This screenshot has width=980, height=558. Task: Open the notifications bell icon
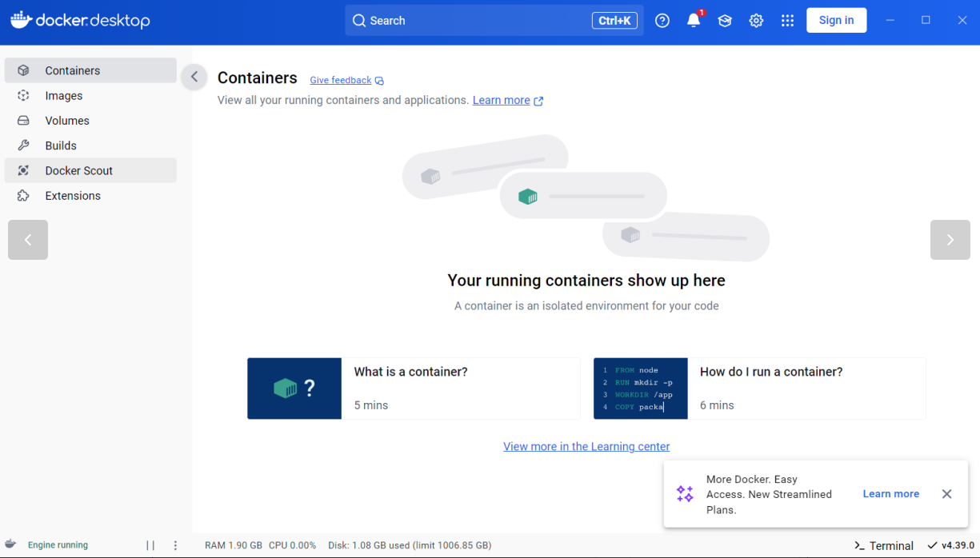pyautogui.click(x=694, y=21)
